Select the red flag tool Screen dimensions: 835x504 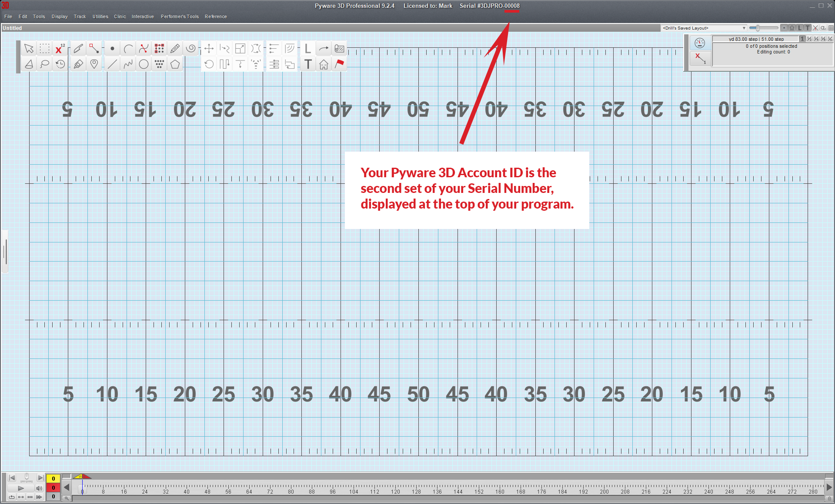(x=339, y=64)
